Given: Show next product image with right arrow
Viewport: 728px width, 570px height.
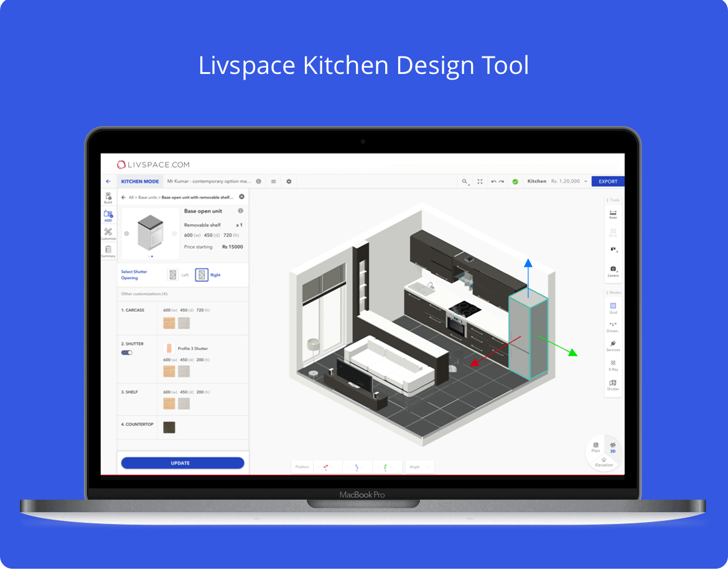Looking at the screenshot, I should coord(175,233).
